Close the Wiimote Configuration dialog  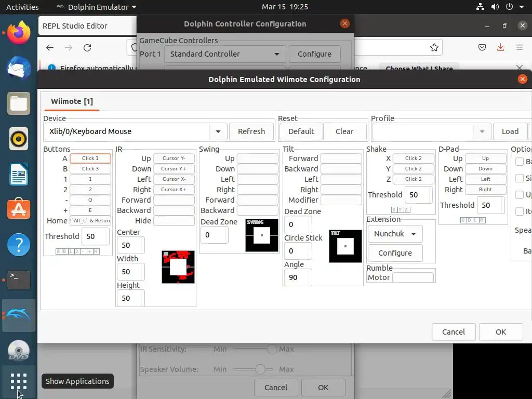tap(523, 79)
